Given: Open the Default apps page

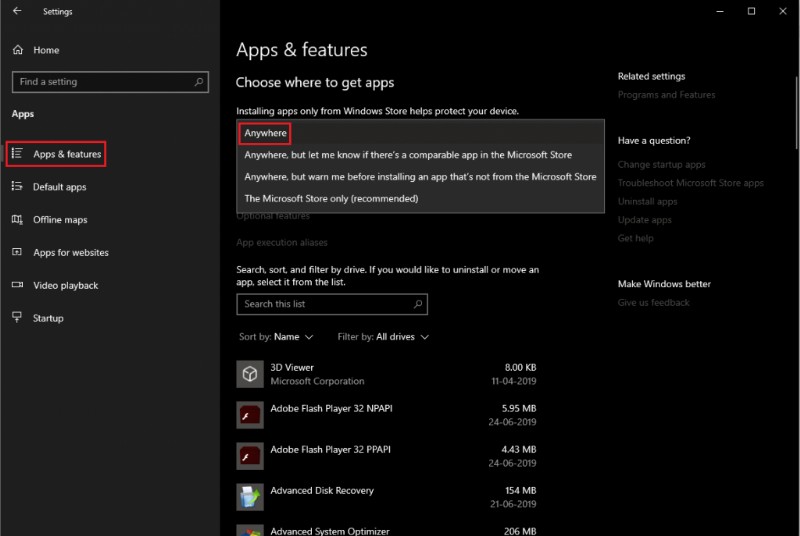Looking at the screenshot, I should pos(59,187).
